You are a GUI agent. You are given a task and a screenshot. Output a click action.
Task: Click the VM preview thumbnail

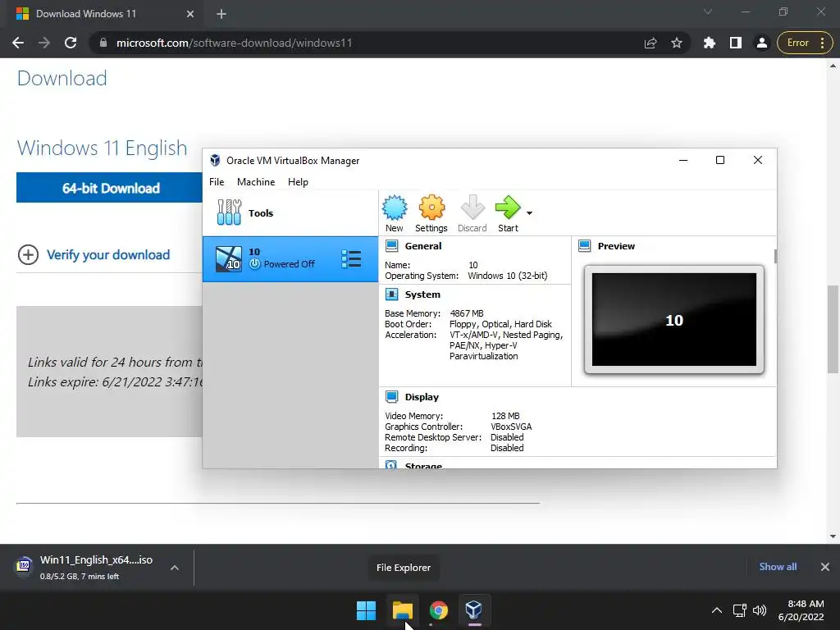[674, 319]
